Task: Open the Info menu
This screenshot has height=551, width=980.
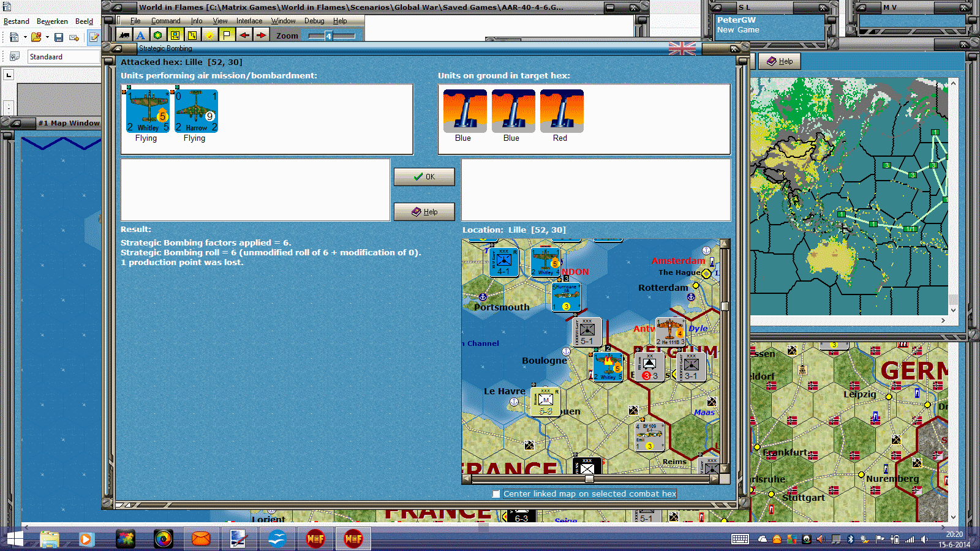Action: pyautogui.click(x=197, y=21)
